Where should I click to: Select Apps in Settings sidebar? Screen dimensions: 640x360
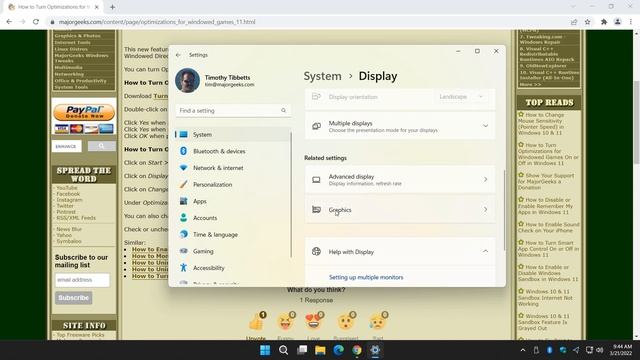233,201
